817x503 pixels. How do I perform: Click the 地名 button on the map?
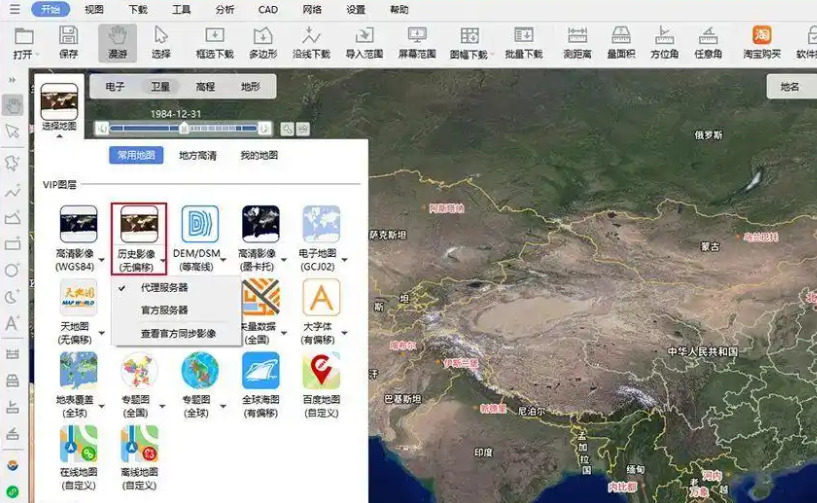(790, 87)
